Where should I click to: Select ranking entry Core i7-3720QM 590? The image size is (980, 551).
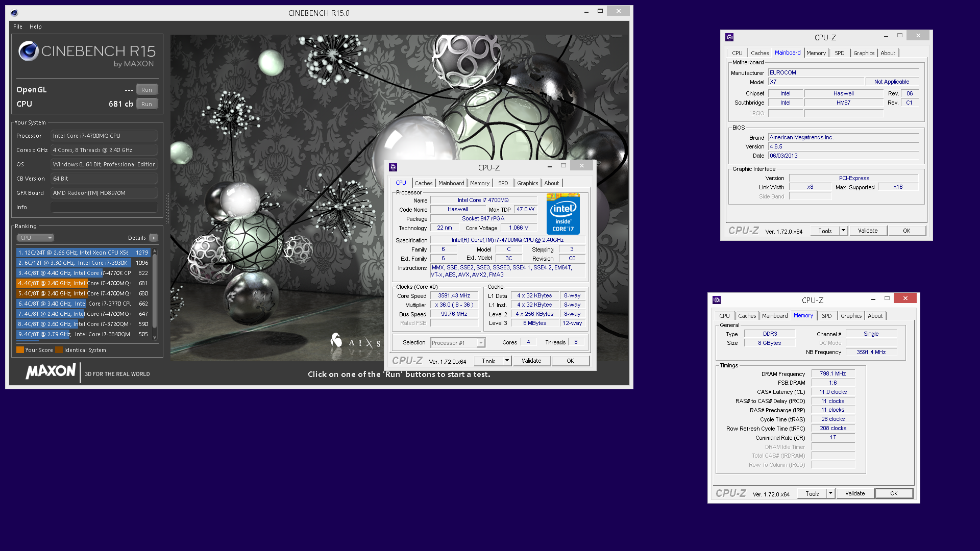coord(83,324)
